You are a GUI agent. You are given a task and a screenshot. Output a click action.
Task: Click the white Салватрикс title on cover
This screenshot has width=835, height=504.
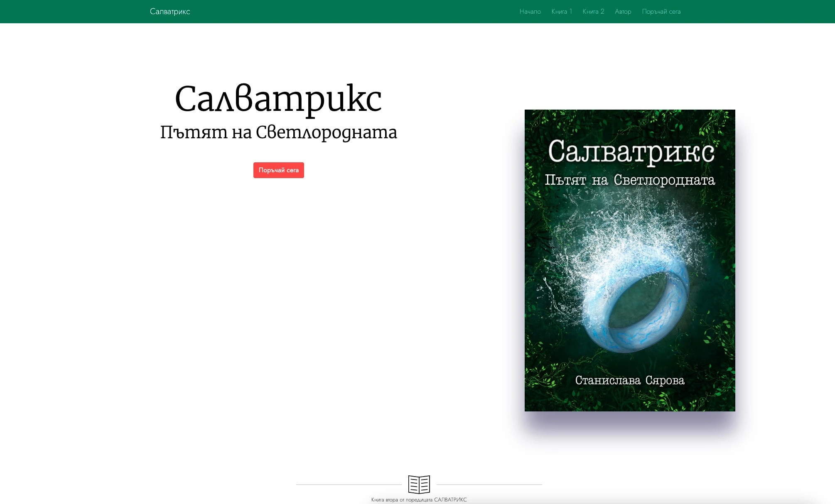click(631, 152)
